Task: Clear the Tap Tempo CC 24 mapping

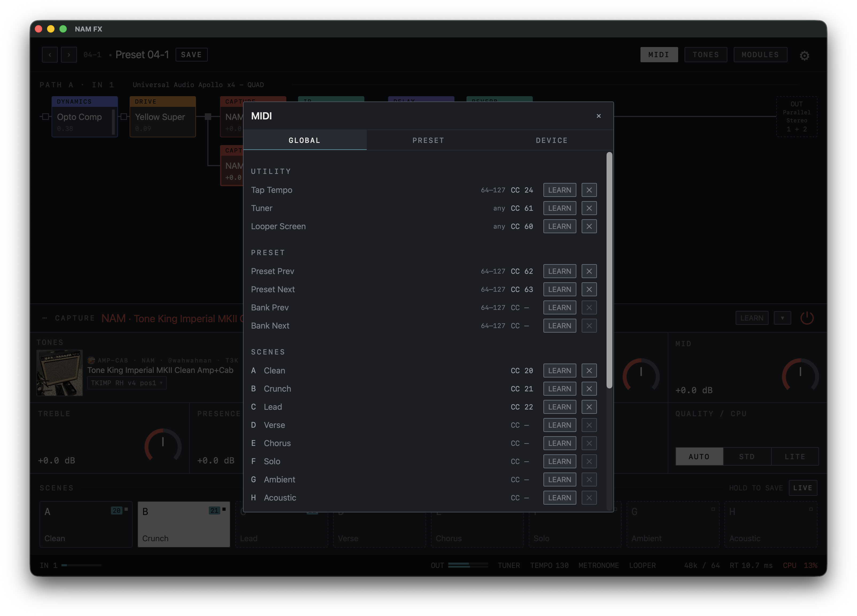Action: coord(589,190)
